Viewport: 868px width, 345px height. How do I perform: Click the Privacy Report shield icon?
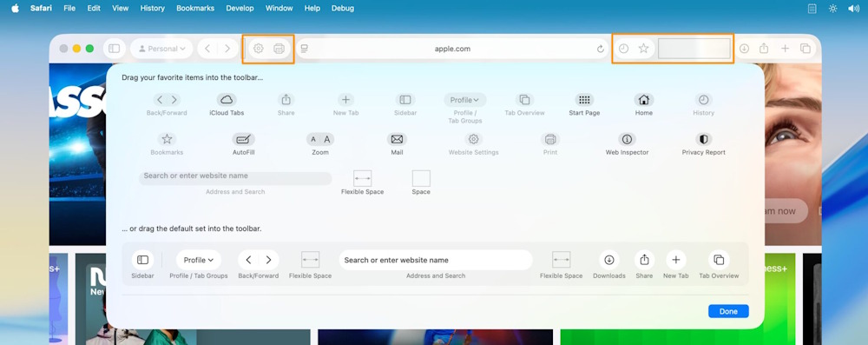[704, 139]
